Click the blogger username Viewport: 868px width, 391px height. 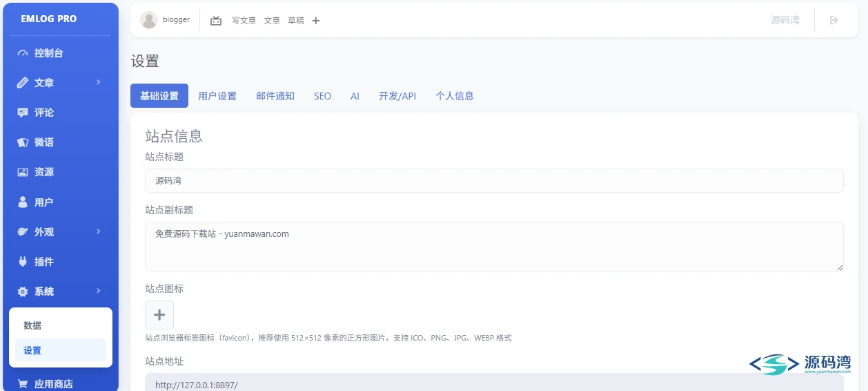click(x=176, y=20)
